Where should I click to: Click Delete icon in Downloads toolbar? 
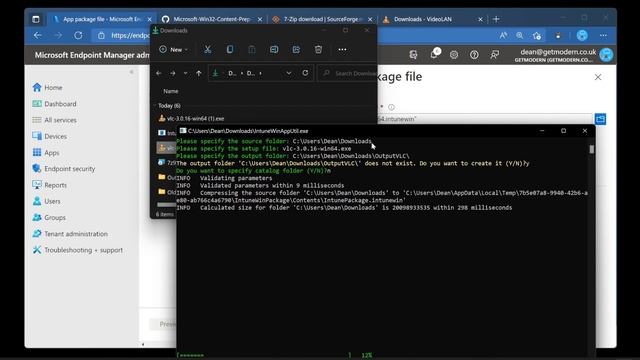tap(318, 49)
